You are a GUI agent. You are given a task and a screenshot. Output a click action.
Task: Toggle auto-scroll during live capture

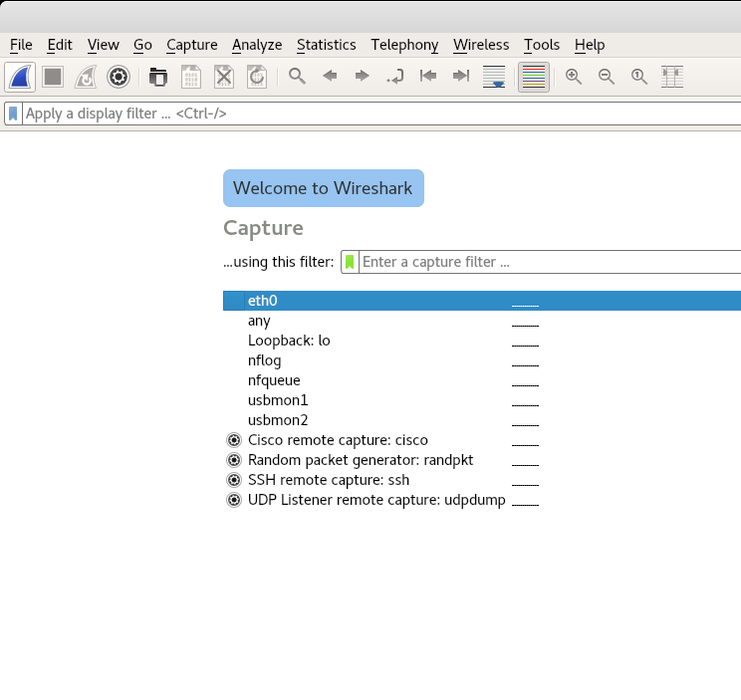pos(493,77)
